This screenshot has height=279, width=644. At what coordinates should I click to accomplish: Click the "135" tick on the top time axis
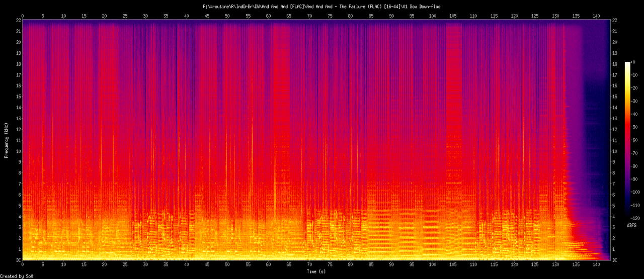(x=576, y=16)
